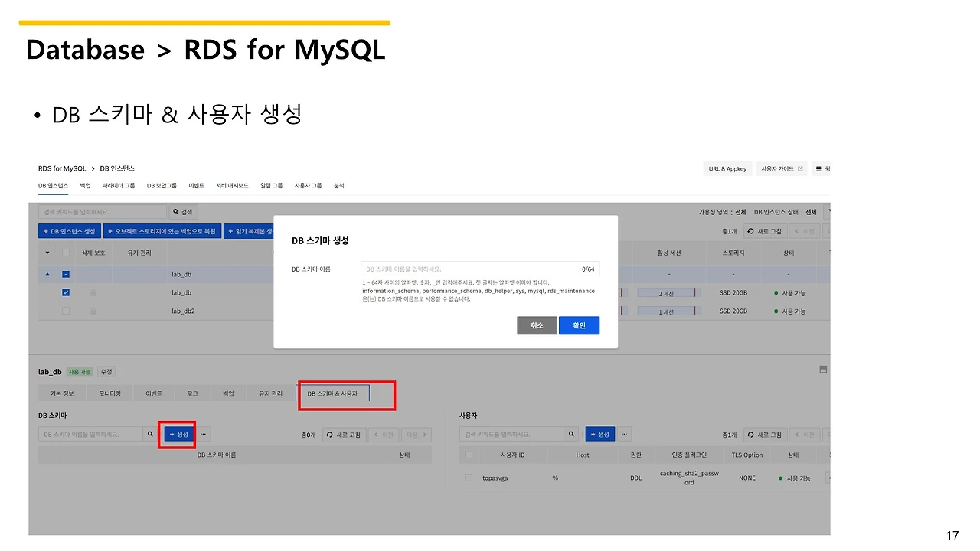The width and height of the screenshot is (980, 551).
Task: Expand the header dropdown arrow in the instance table
Action: (x=47, y=253)
